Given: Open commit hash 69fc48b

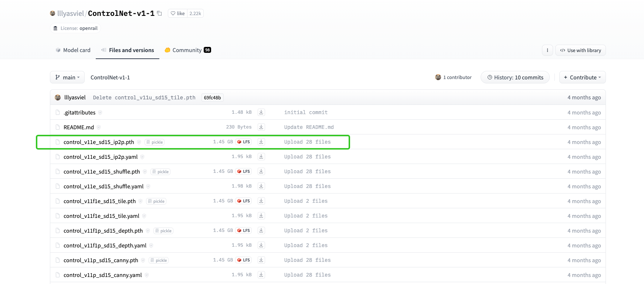Looking at the screenshot, I should 212,97.
